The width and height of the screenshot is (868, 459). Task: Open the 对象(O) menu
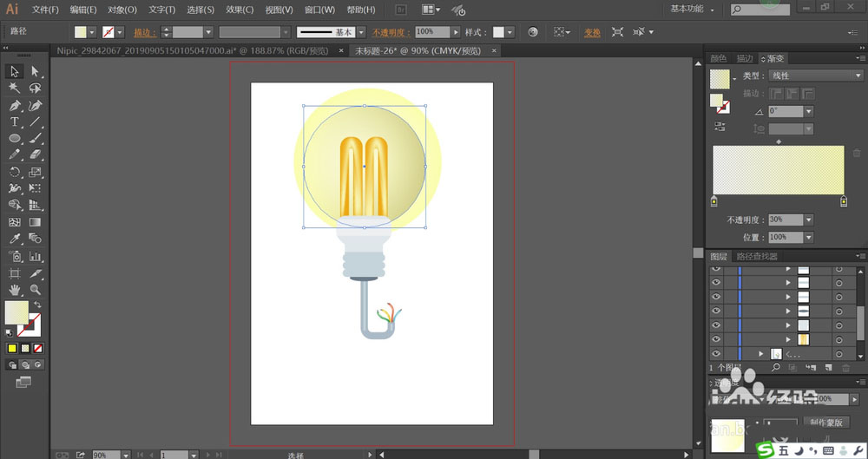(122, 10)
